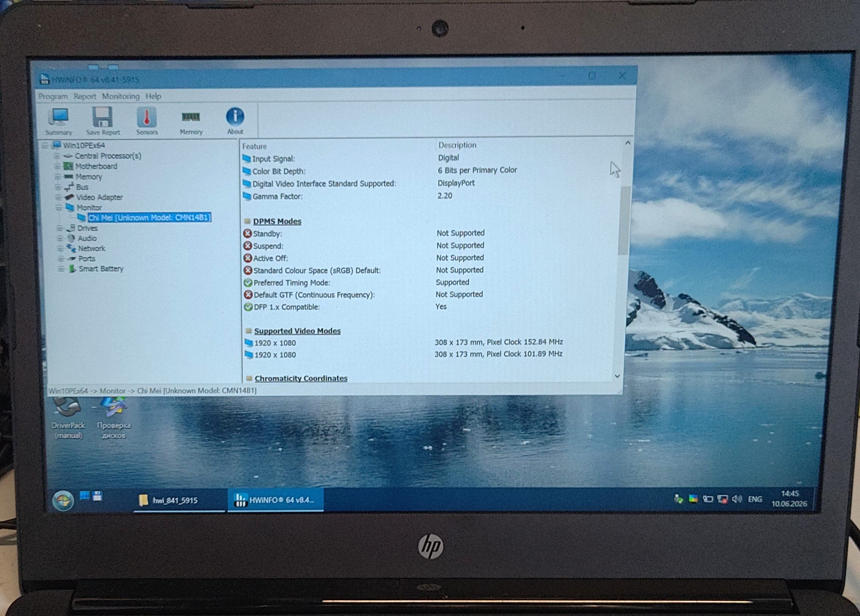Viewport: 860px width, 616px height.
Task: Click the details pane scrollbar thumb
Action: pyautogui.click(x=624, y=220)
